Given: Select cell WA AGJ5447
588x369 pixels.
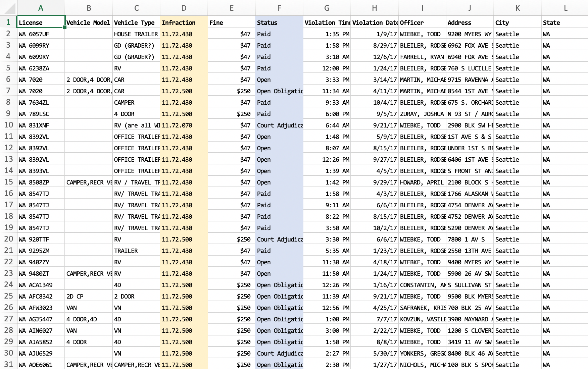Looking at the screenshot, I should (41, 319).
